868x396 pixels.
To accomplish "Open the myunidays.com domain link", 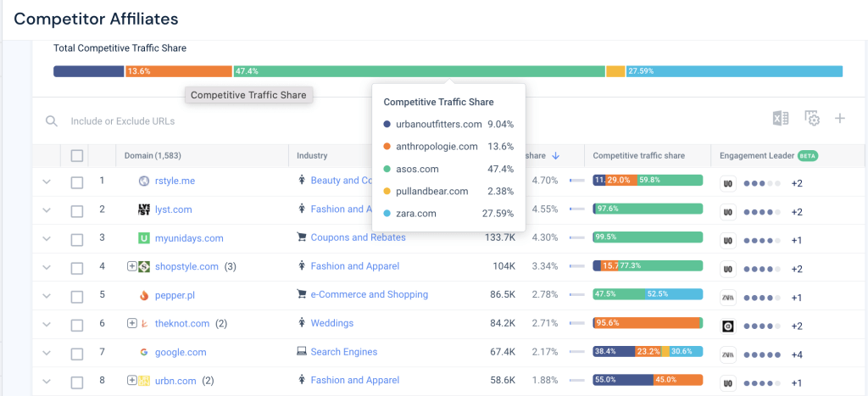I will tap(189, 238).
